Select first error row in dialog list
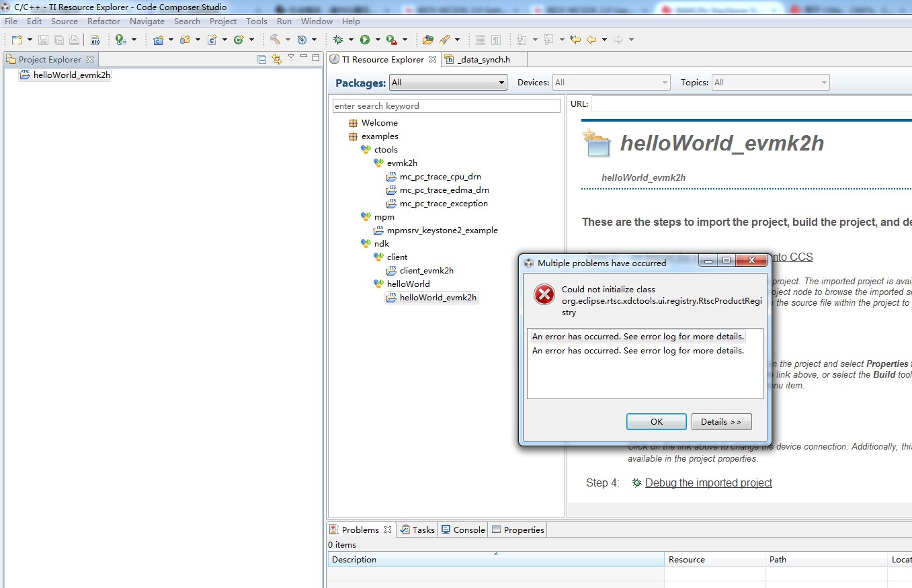912x588 pixels. coord(638,336)
